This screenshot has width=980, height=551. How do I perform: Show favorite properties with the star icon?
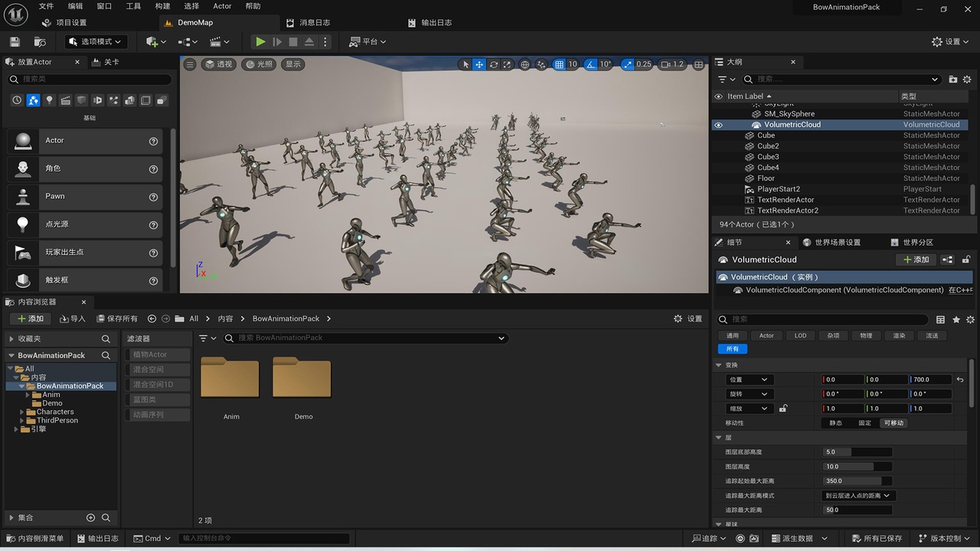pyautogui.click(x=956, y=319)
